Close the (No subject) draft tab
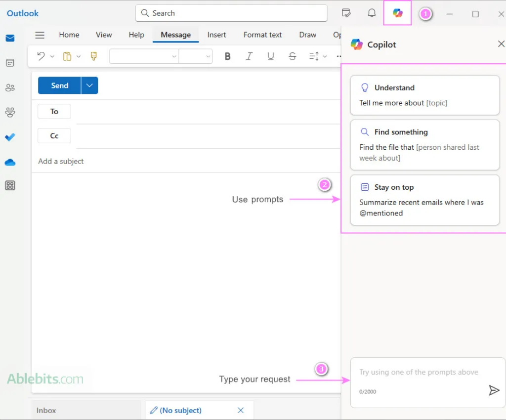 (241, 410)
